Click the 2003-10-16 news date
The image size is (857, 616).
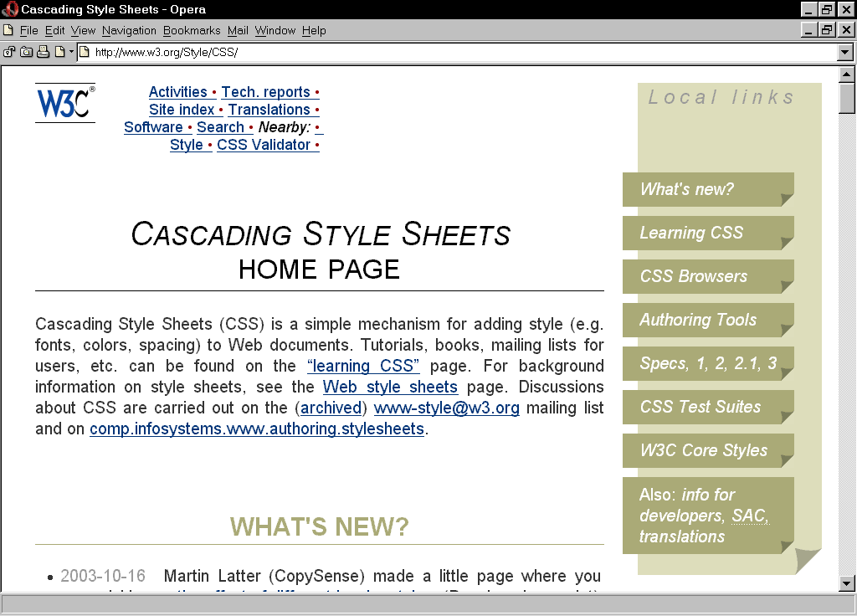point(103,576)
